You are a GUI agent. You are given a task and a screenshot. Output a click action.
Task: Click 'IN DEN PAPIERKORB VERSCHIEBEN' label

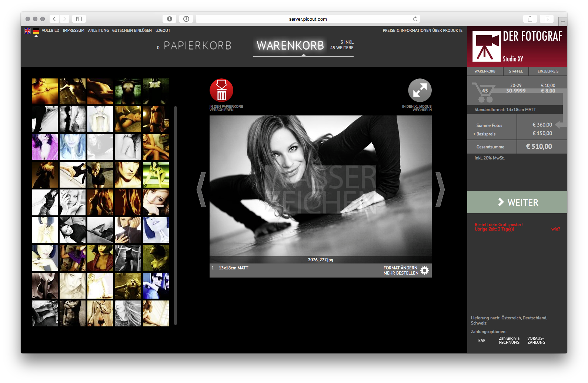click(x=226, y=108)
